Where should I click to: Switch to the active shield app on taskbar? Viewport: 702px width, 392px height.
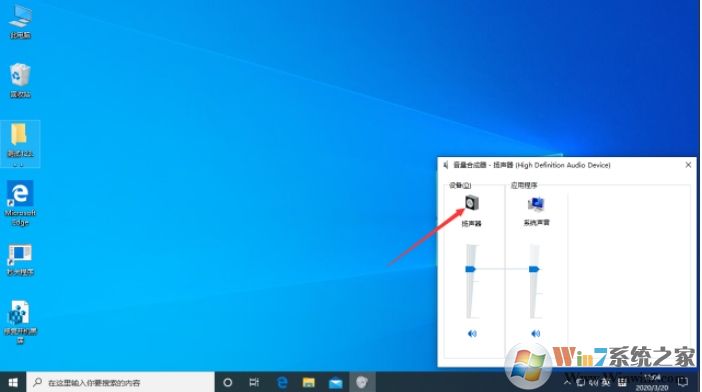pyautogui.click(x=362, y=382)
